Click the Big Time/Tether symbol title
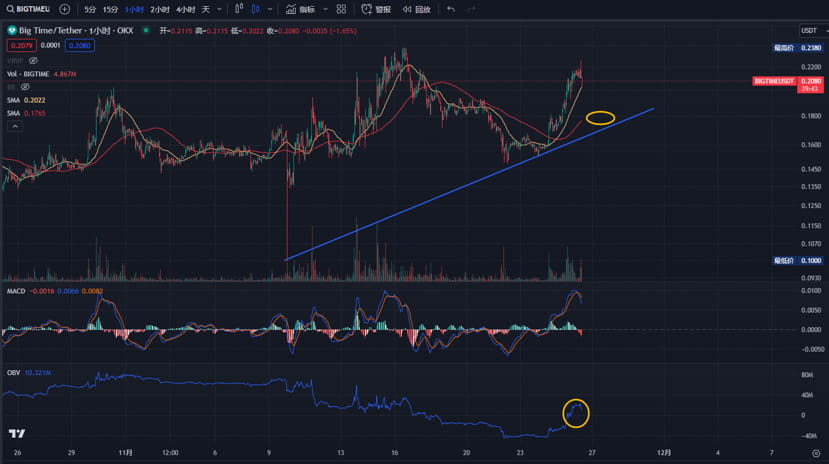 [x=76, y=31]
